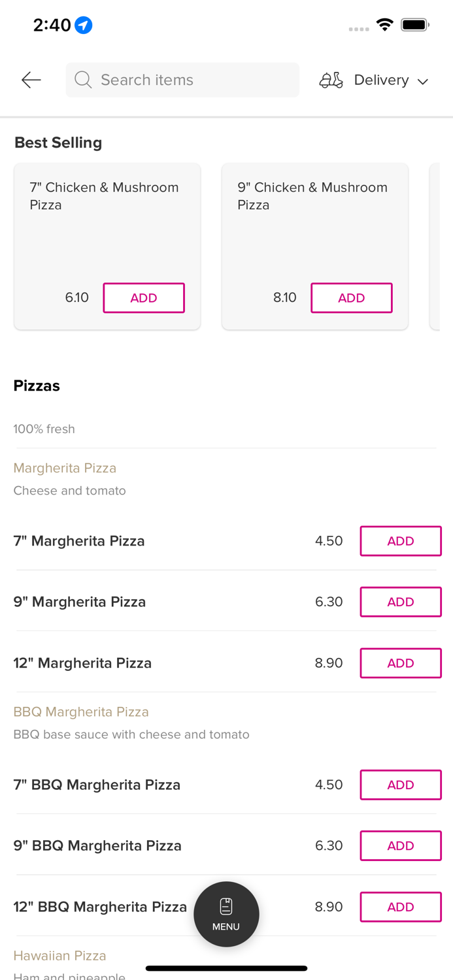Select the search magnifier icon
453x980 pixels.
point(82,80)
